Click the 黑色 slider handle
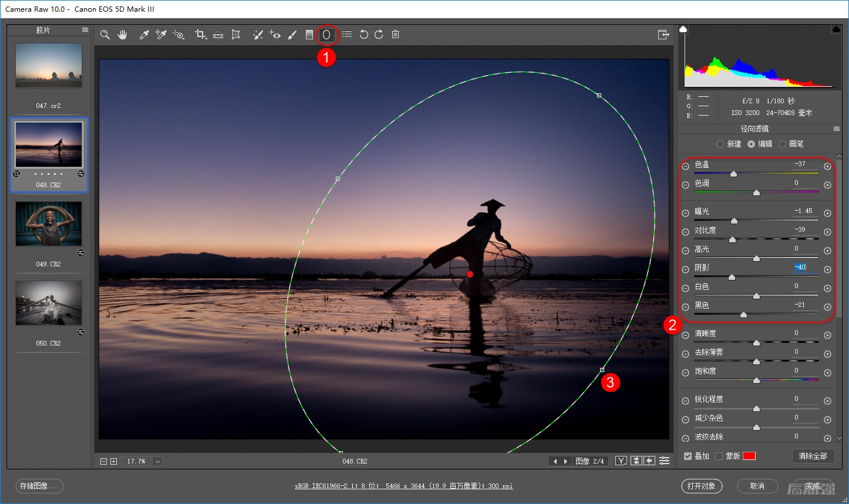Image resolution: width=849 pixels, height=504 pixels. 743,314
